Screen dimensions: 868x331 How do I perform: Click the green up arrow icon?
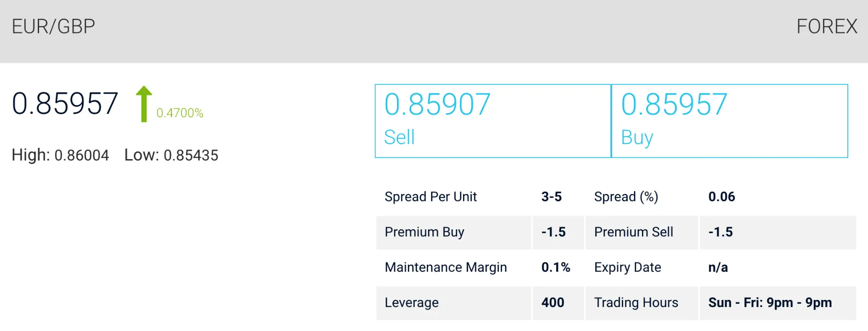point(144,104)
